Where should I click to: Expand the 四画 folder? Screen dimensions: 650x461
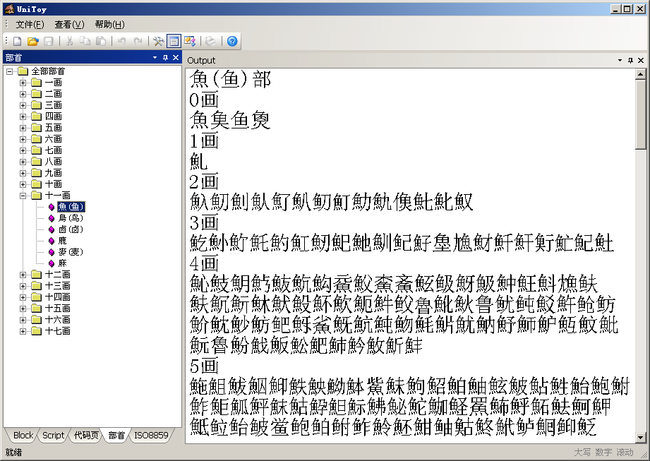point(23,116)
